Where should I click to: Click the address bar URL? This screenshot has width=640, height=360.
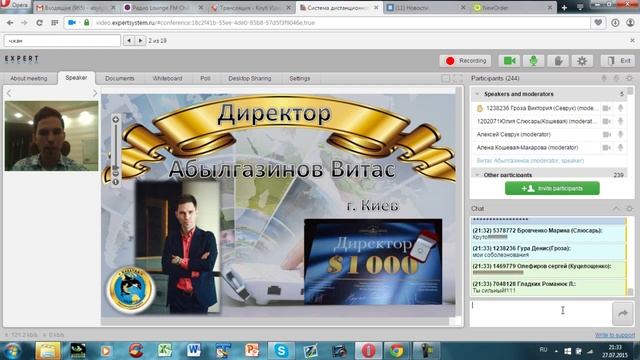205,23
